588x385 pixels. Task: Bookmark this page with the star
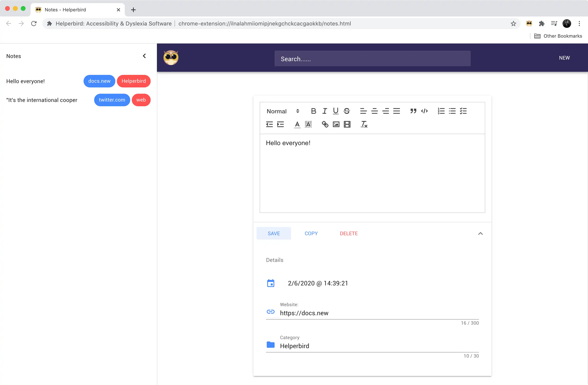click(513, 24)
